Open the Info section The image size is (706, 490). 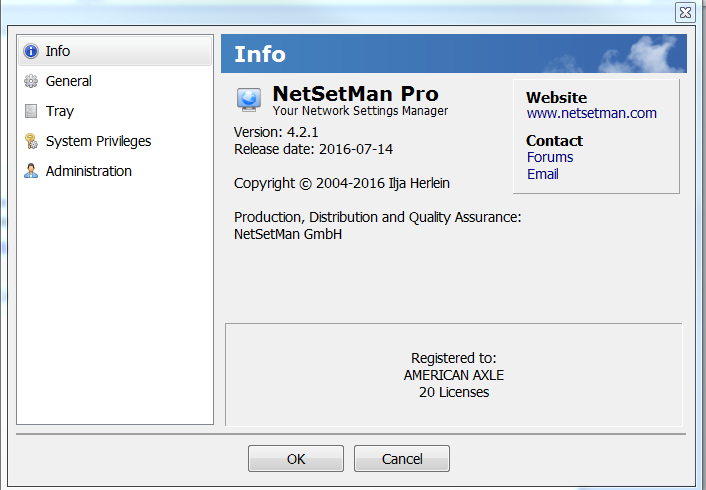pos(115,51)
